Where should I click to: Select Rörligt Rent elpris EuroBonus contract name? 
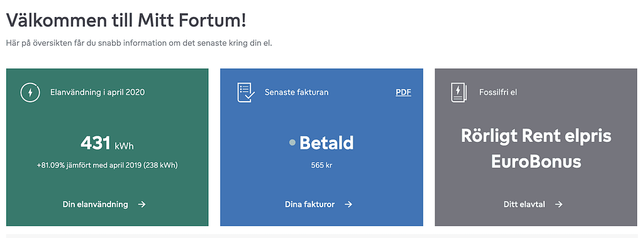536,149
